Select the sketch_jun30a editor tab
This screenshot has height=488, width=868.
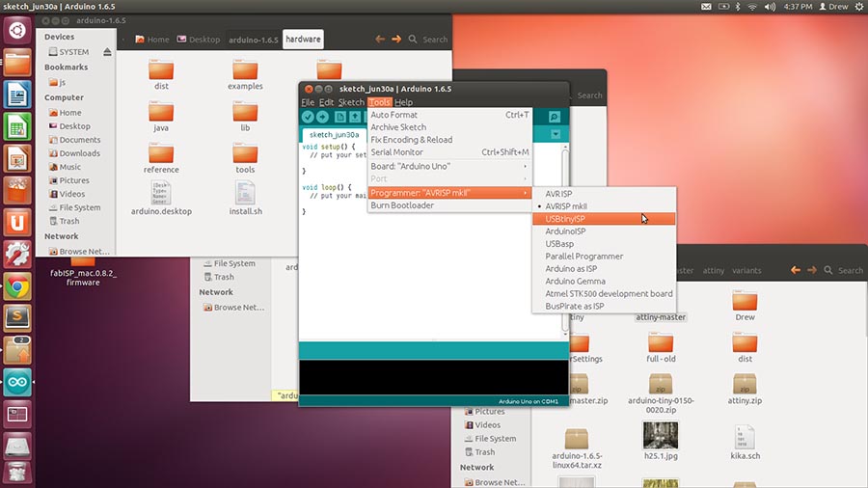[334, 134]
